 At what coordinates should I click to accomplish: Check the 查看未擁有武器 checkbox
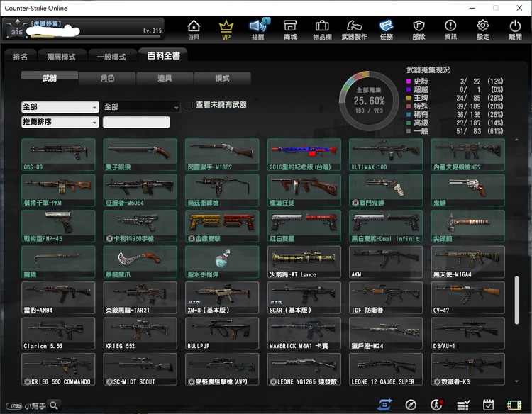(189, 105)
